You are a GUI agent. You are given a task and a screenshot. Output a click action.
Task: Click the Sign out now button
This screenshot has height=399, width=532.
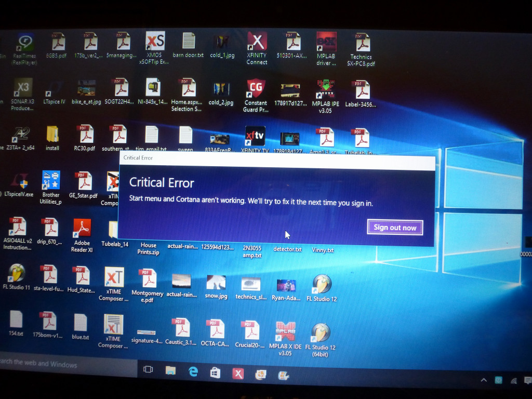395,228
